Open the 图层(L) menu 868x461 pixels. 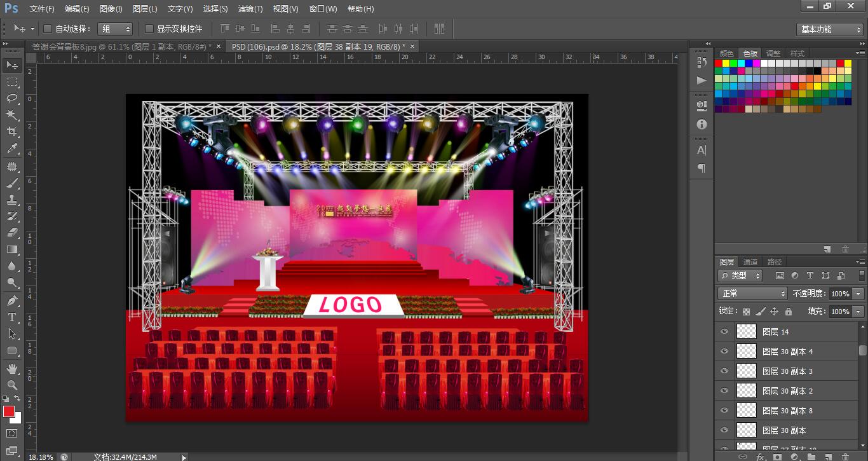coord(145,9)
